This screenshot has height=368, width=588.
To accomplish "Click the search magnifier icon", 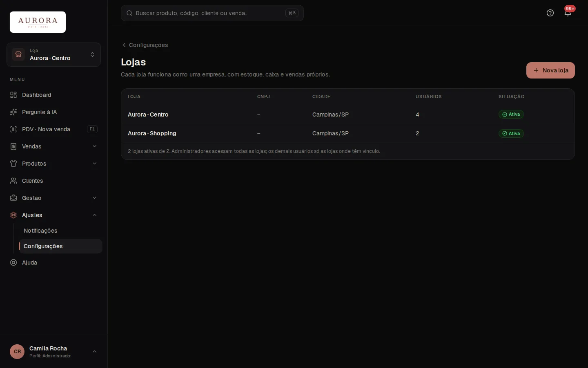I will click(x=129, y=13).
